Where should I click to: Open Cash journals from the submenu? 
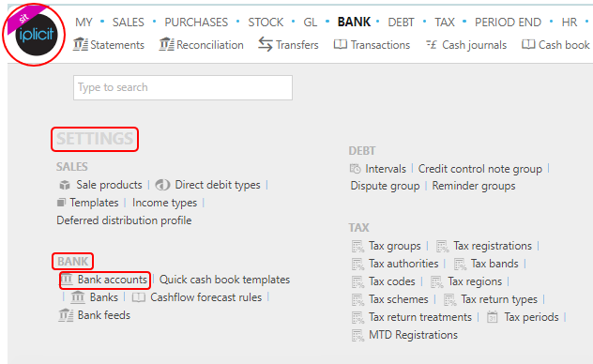click(x=474, y=45)
